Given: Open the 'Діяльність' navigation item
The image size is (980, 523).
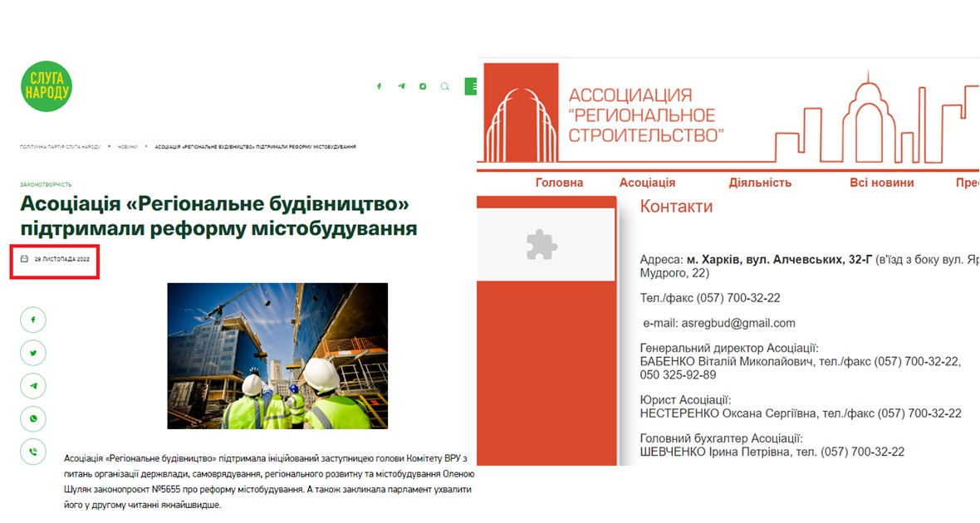Looking at the screenshot, I should pos(760,183).
